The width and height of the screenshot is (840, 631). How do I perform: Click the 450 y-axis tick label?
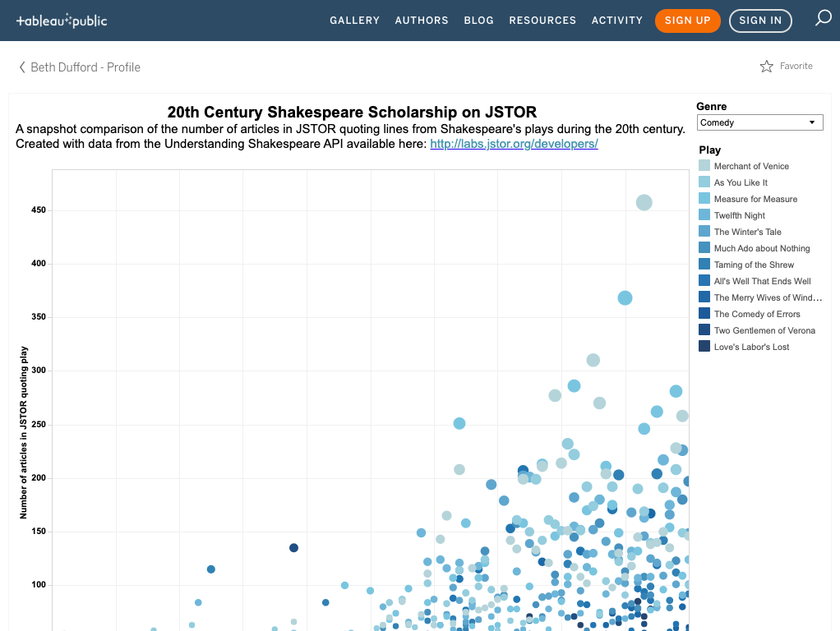pyautogui.click(x=39, y=210)
